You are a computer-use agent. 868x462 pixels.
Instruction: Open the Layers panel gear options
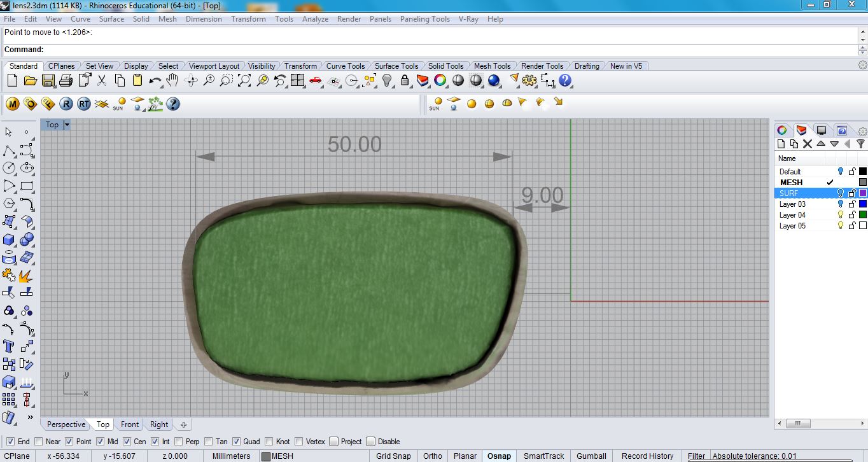click(863, 130)
